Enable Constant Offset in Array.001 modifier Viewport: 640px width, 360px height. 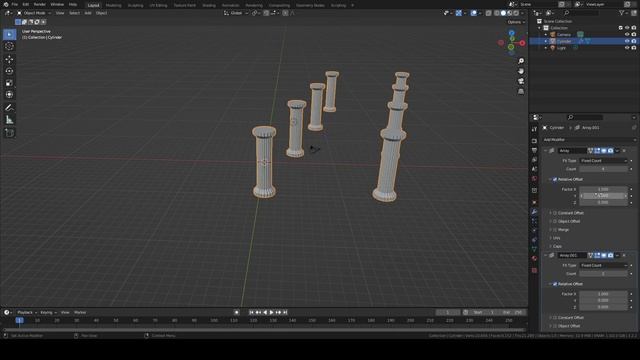(555, 318)
